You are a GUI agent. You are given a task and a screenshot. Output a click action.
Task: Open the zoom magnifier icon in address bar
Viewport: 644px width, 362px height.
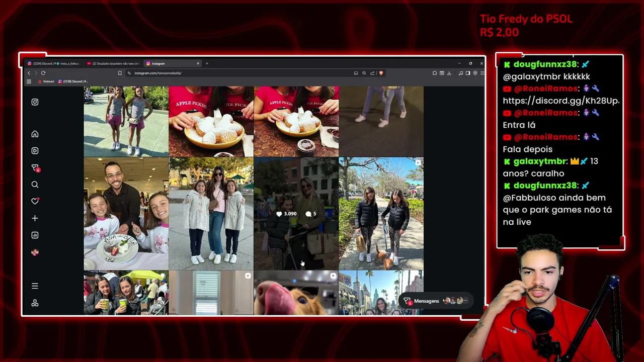point(364,73)
